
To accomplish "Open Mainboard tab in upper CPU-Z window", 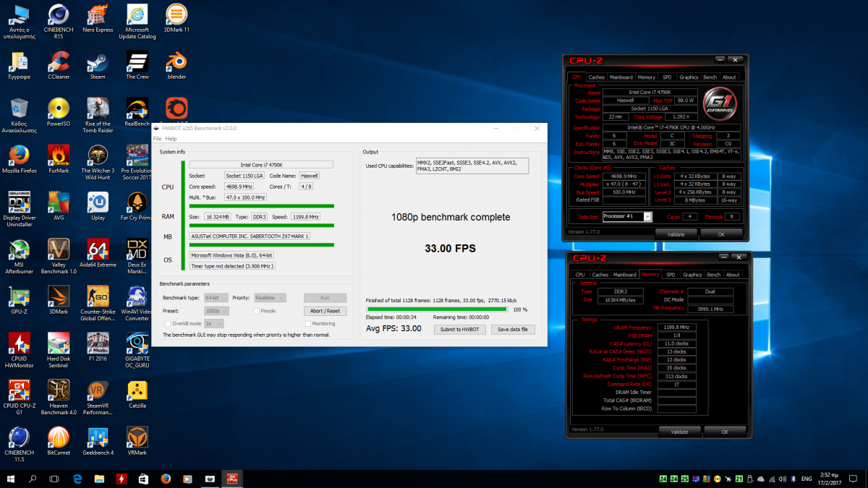I will 621,77.
